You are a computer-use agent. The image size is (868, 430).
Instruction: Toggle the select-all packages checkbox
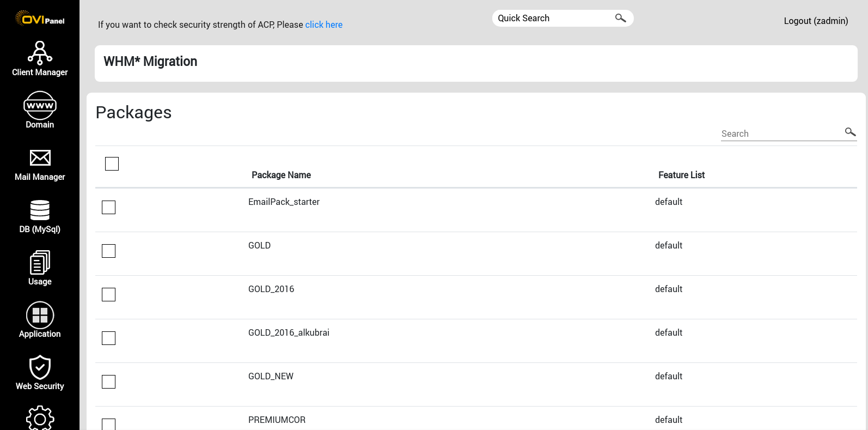(x=112, y=163)
